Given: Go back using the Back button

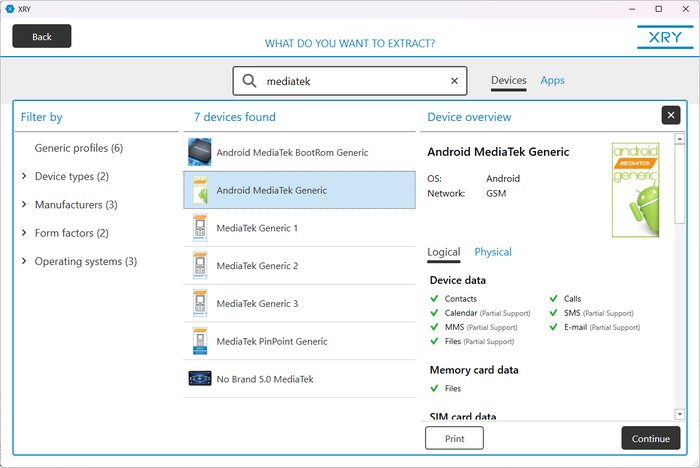Looking at the screenshot, I should tap(42, 36).
